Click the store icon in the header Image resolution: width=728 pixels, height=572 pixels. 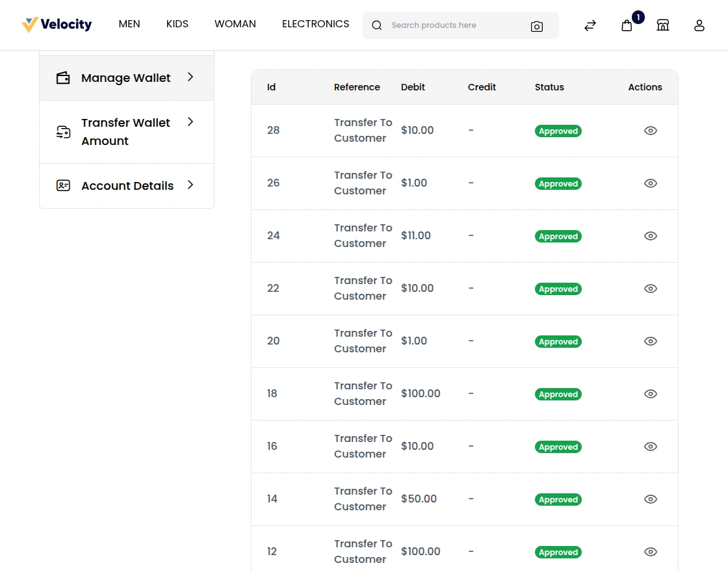(x=663, y=25)
